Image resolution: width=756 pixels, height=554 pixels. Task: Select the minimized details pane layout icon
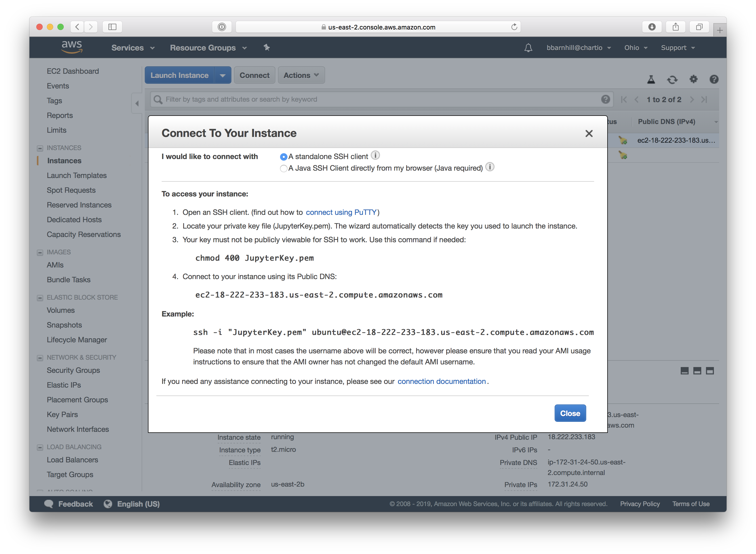pyautogui.click(x=684, y=370)
